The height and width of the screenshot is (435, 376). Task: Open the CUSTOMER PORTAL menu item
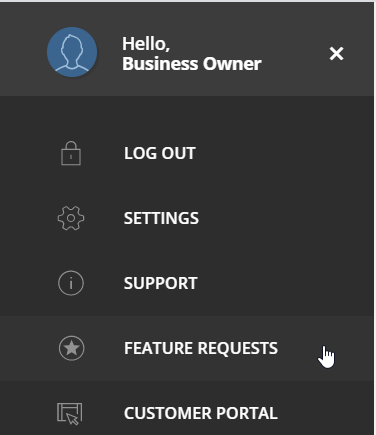[187, 408]
